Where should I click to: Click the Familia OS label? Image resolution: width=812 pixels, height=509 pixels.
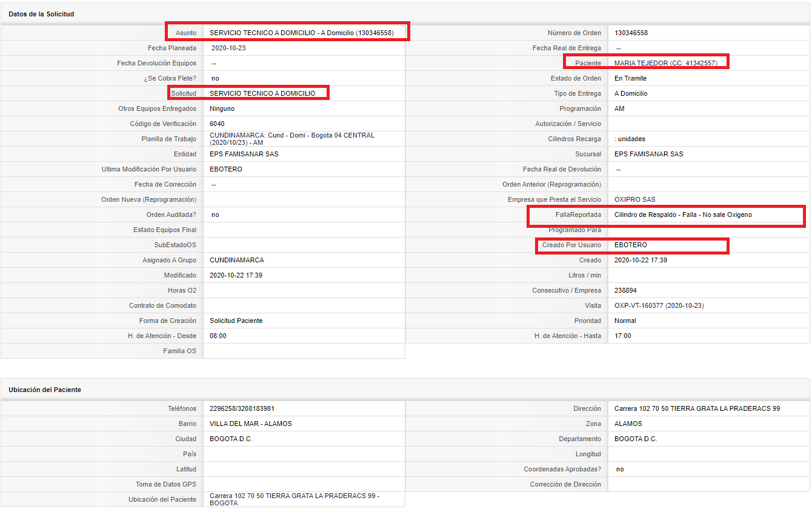[179, 351]
